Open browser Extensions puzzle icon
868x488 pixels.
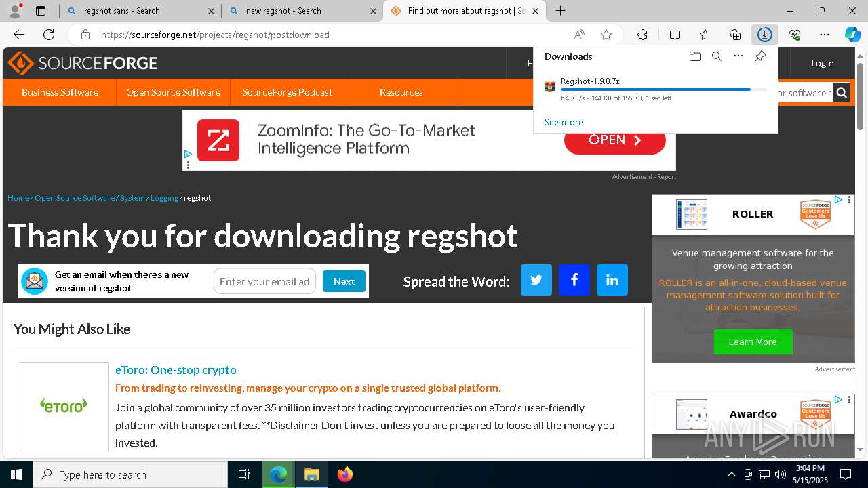(x=642, y=35)
